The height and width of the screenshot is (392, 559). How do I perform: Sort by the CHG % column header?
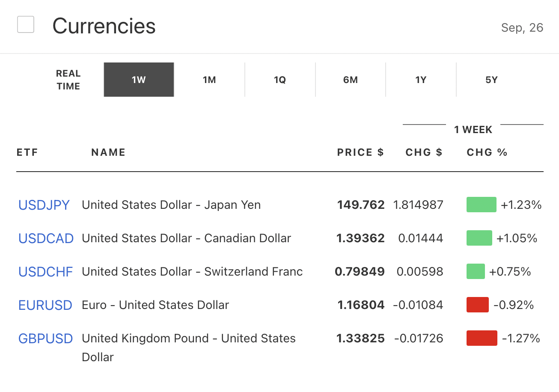tap(487, 153)
